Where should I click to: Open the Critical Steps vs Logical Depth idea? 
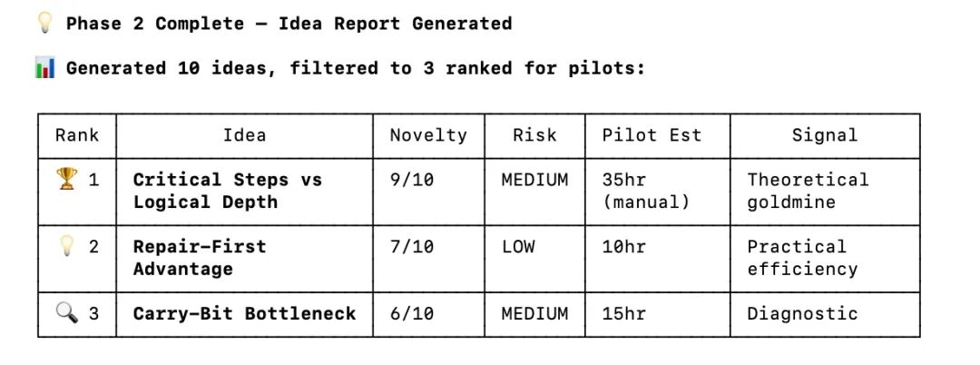tap(227, 191)
